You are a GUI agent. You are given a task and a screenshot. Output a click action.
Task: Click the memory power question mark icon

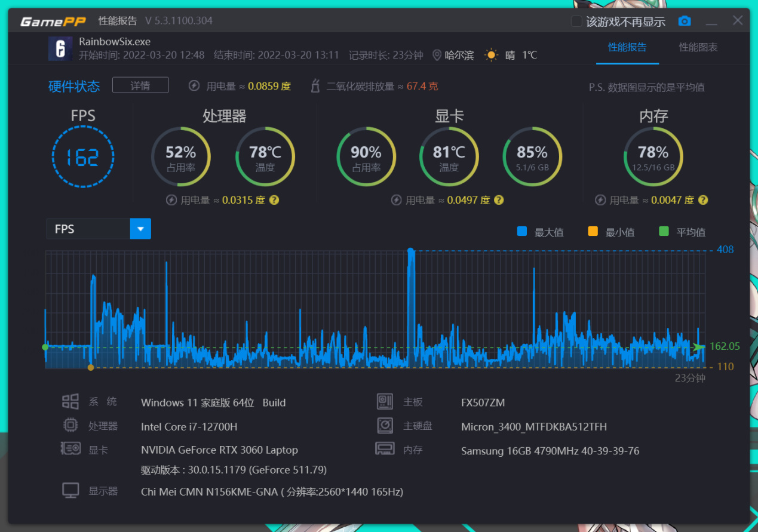coord(703,200)
